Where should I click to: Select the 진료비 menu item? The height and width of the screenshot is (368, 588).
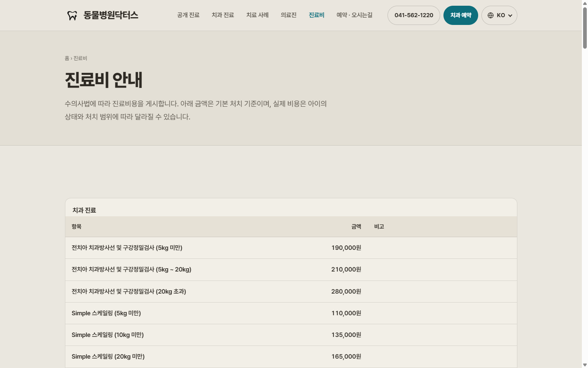coord(316,15)
